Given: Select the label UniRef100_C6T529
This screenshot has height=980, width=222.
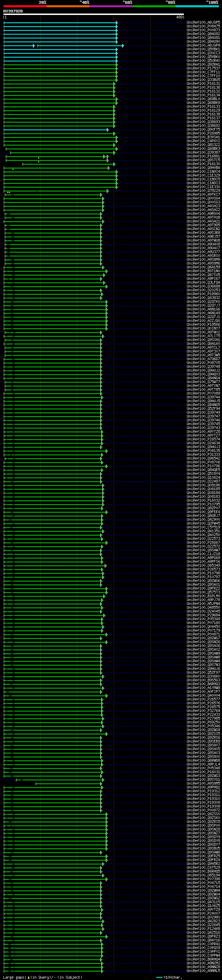Looking at the screenshot, I should (x=203, y=867).
